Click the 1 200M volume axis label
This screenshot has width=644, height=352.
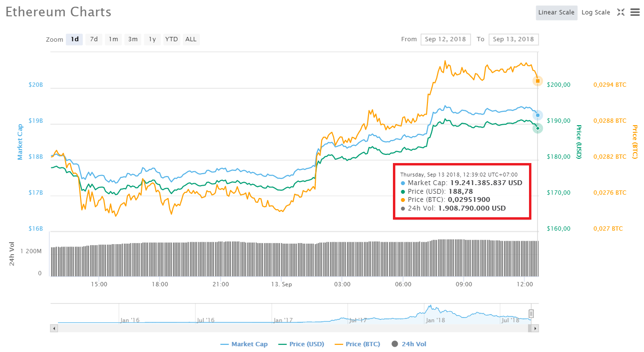pyautogui.click(x=31, y=251)
